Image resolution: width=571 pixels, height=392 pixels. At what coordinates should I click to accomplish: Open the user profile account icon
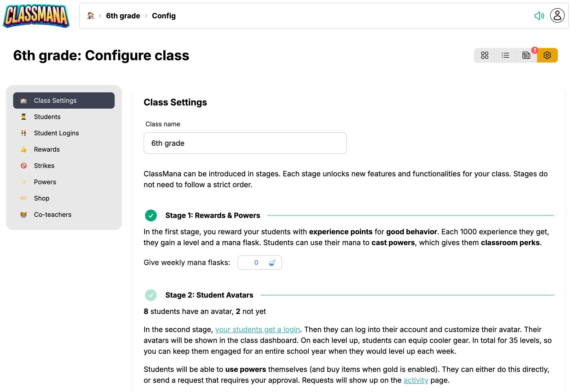click(557, 16)
